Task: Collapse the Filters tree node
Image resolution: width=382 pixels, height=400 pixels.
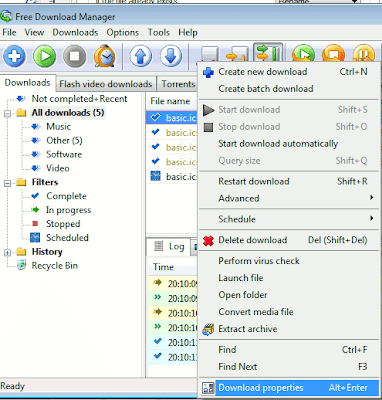Action: tap(7, 183)
